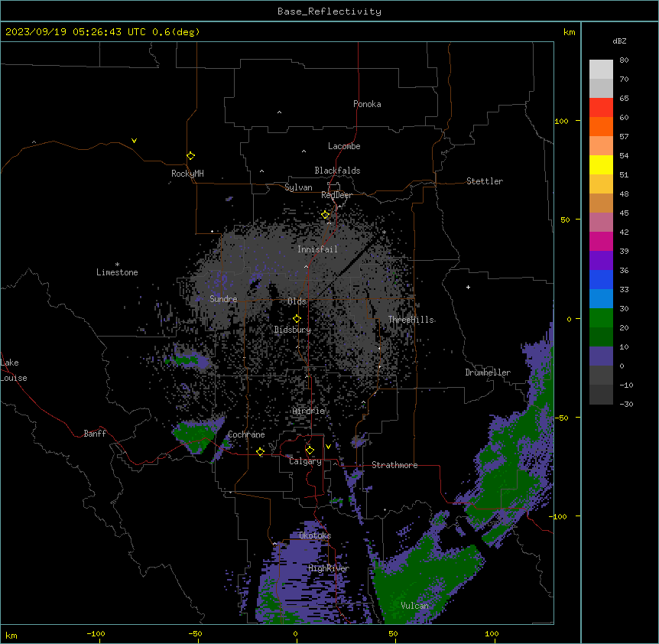
Task: Click the 80 value on the dBZ legend
Action: [624, 60]
